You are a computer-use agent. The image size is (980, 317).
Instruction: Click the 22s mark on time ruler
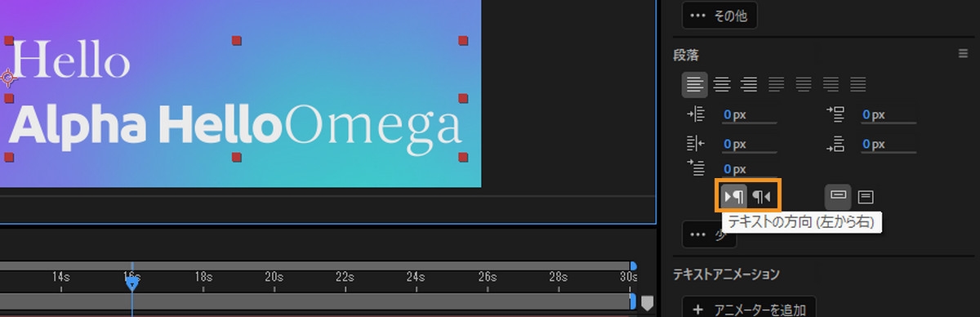345,277
